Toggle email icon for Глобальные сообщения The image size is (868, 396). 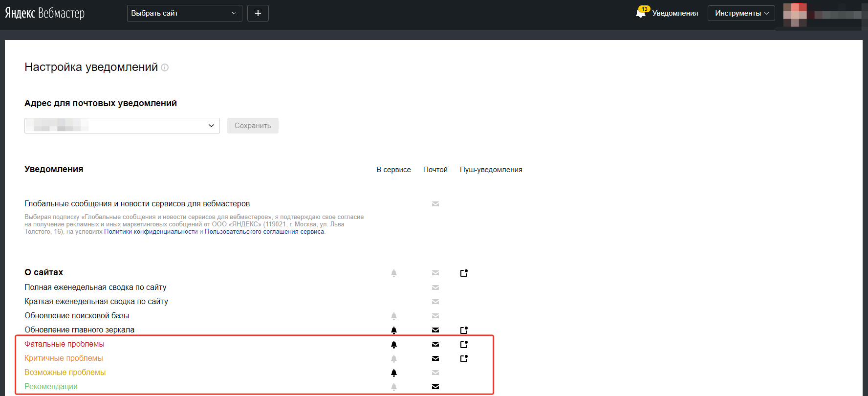435,204
